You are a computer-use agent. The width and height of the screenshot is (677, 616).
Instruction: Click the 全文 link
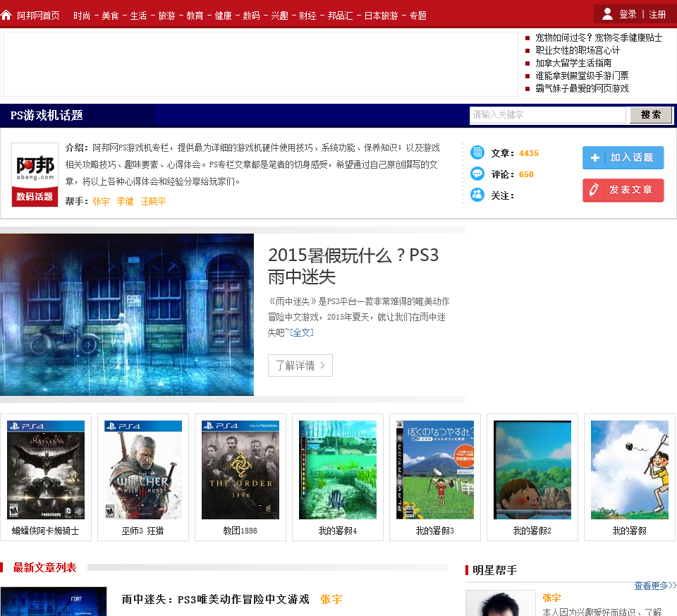[301, 332]
